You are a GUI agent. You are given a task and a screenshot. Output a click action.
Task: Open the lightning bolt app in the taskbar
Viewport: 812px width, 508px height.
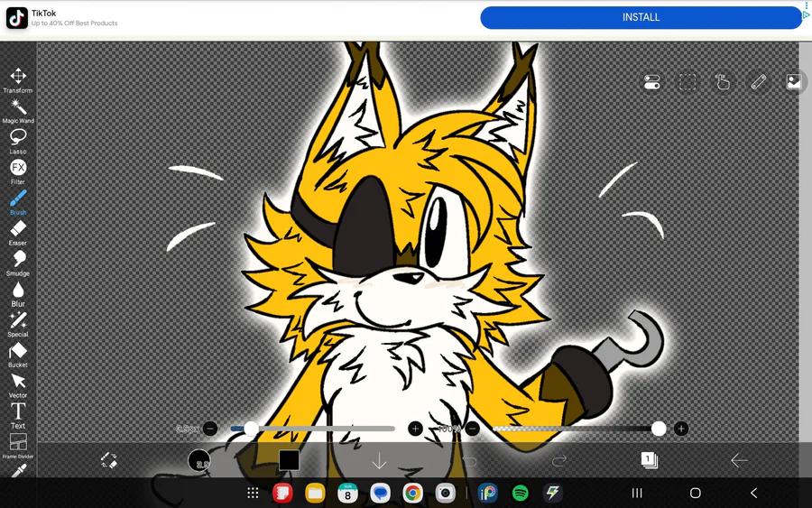tap(552, 493)
